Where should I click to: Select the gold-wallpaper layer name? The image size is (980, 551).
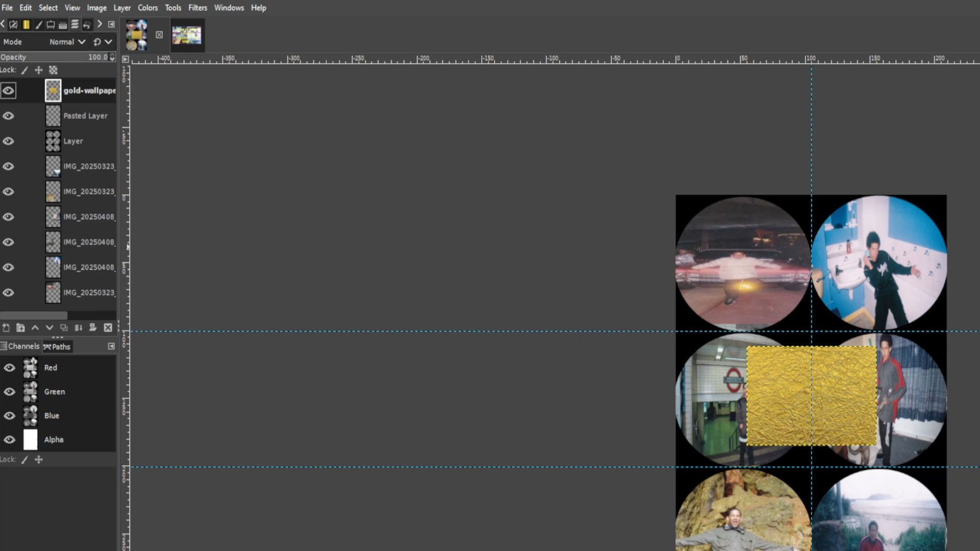tap(89, 90)
